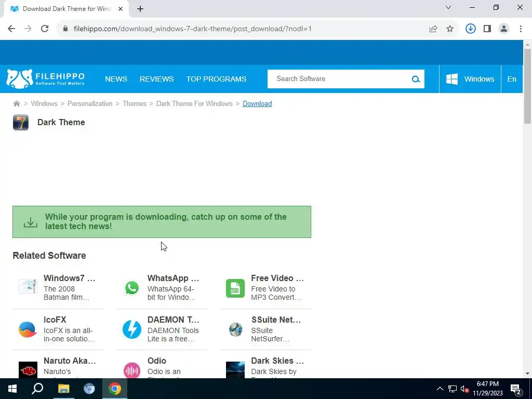Click the Chrome taskbar icon
The image size is (532, 399).
(x=115, y=389)
